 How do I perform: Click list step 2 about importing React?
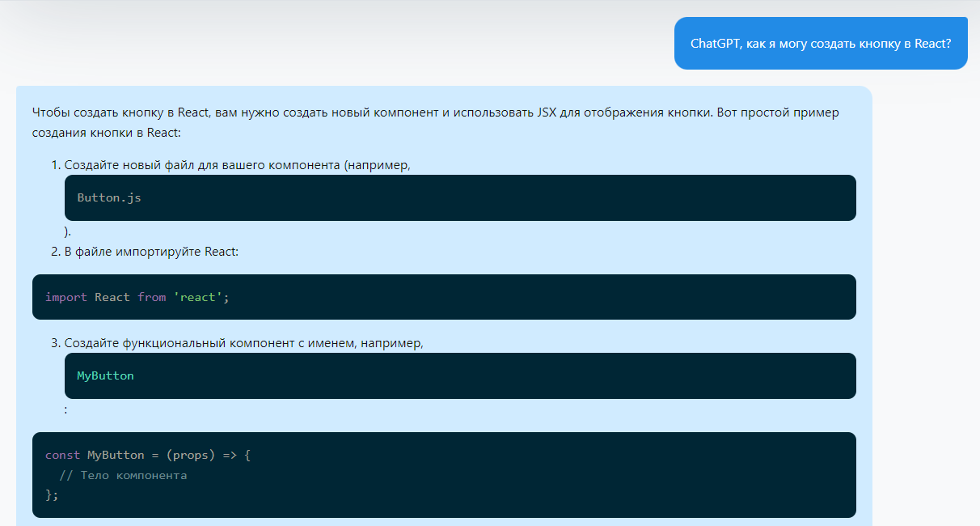151,251
